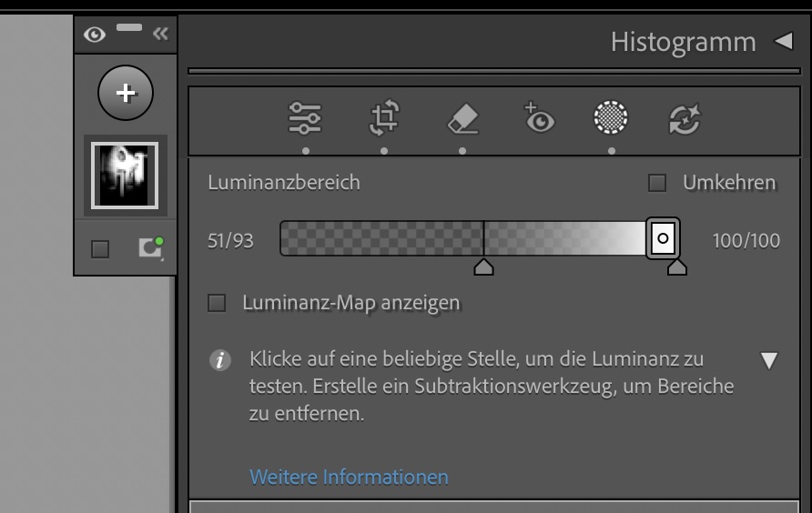Select the Crop and rotate tool
The image size is (812, 513).
384,118
